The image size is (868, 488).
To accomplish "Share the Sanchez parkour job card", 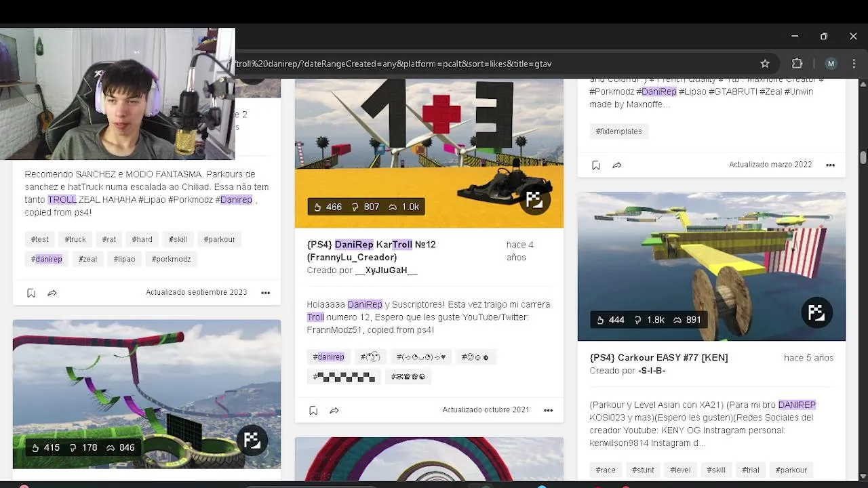I will point(52,293).
